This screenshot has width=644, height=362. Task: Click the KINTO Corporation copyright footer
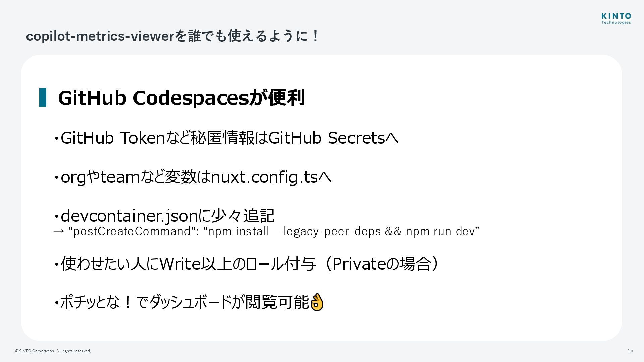point(53,351)
